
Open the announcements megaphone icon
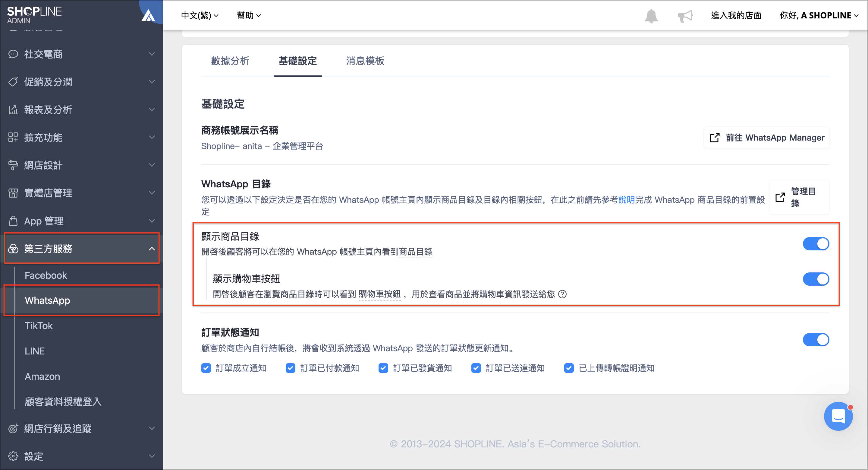click(x=685, y=16)
